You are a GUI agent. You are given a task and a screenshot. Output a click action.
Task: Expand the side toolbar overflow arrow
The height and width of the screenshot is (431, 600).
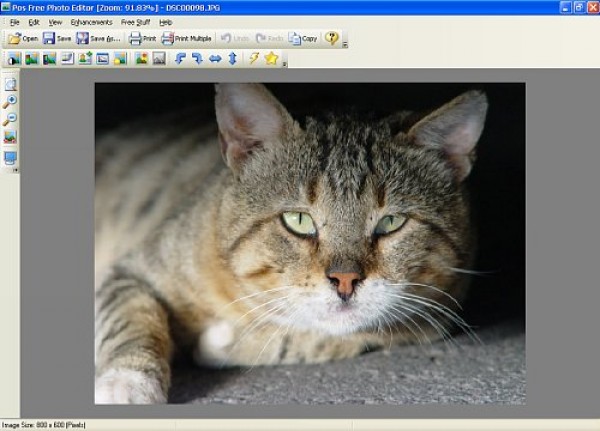pyautogui.click(x=16, y=170)
